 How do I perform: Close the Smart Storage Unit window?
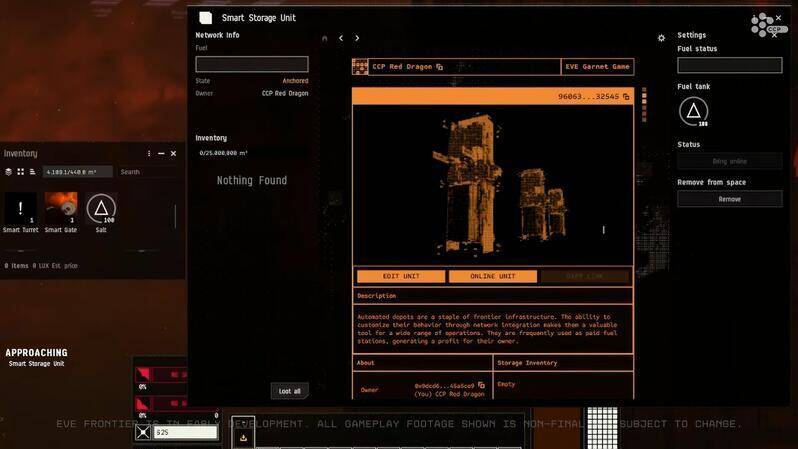coord(779,18)
